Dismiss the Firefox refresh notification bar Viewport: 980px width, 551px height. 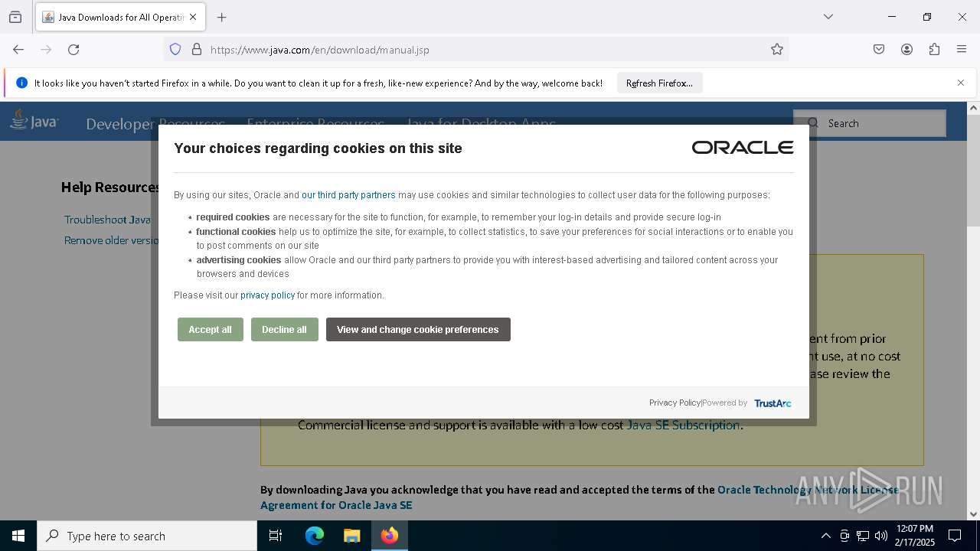961,83
